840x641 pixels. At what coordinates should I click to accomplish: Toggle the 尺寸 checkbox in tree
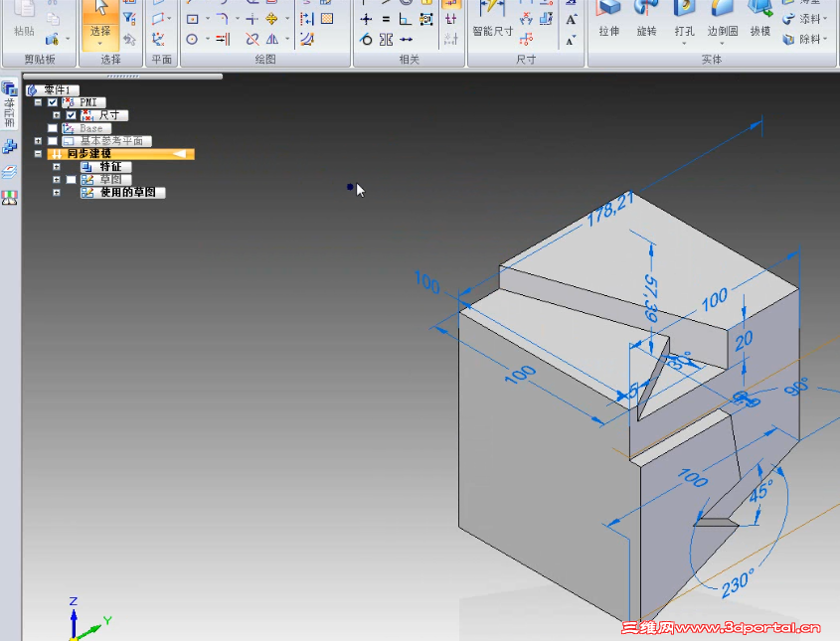point(71,115)
